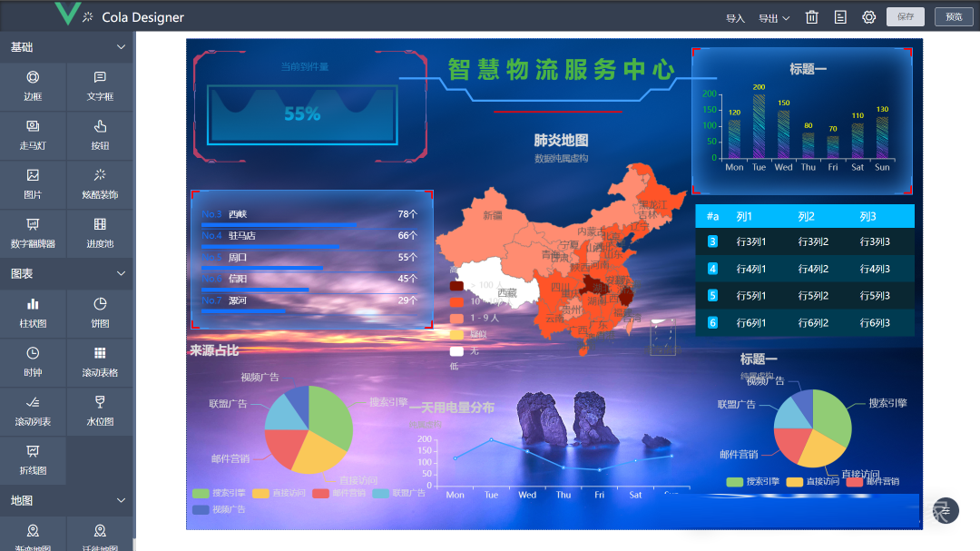Image resolution: width=980 pixels, height=551 pixels.
Task: Select the 文字框 text box component
Action: click(x=100, y=86)
